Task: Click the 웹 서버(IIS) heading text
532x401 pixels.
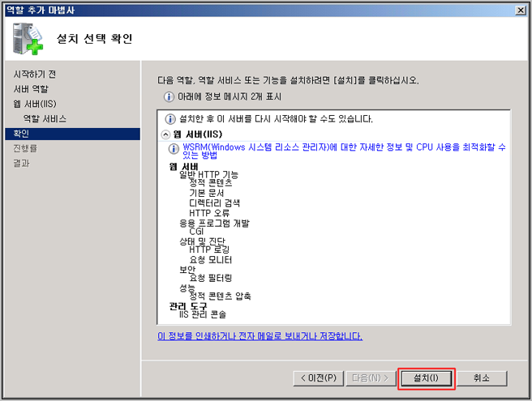Action: [198, 134]
